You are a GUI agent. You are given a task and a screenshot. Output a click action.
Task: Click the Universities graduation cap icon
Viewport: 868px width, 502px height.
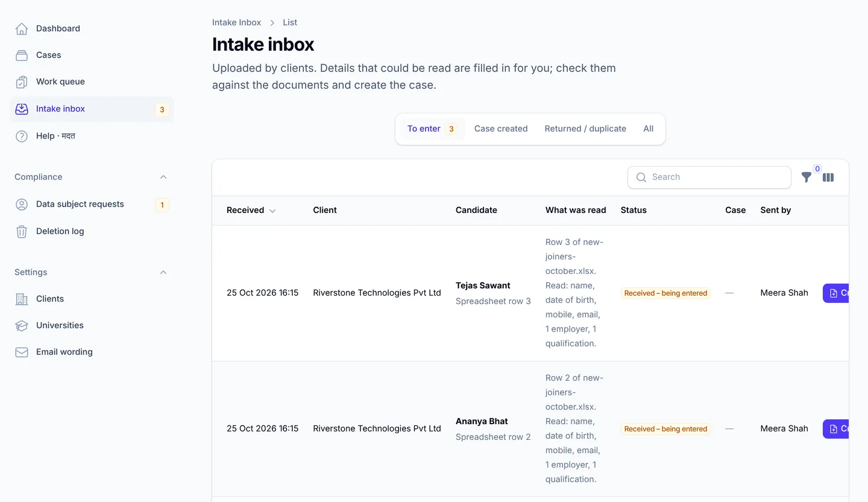(x=22, y=325)
